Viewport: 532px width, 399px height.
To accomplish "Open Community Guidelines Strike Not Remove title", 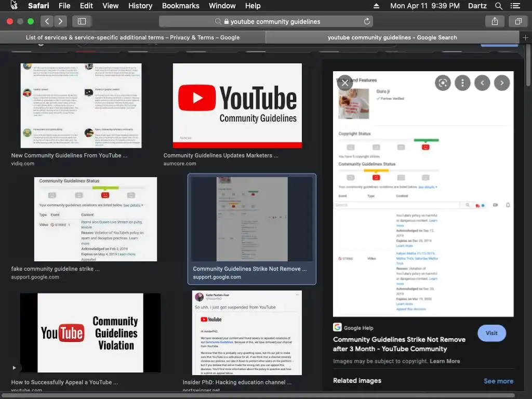I will [399, 344].
